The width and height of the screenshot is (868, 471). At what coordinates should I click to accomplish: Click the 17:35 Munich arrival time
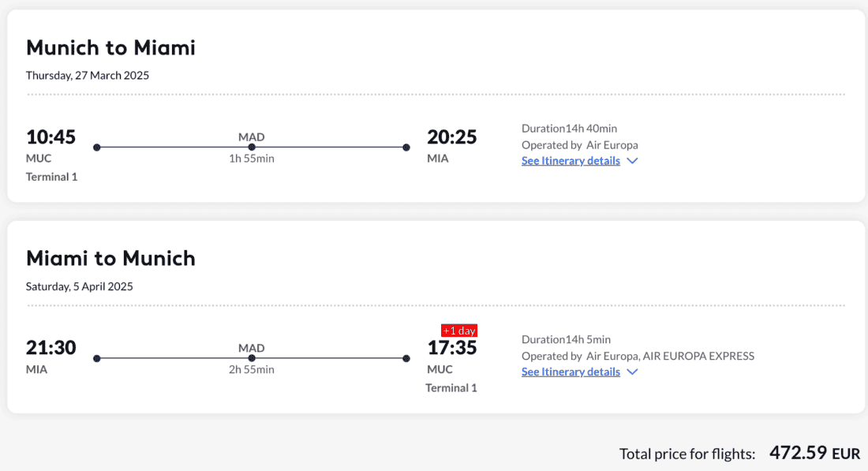(452, 348)
